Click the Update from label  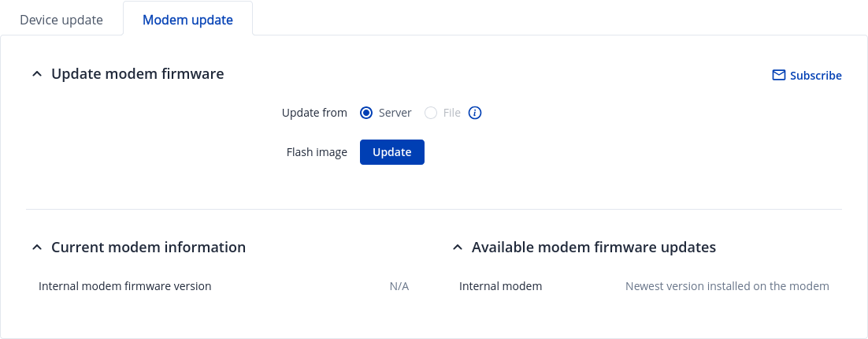pos(314,113)
